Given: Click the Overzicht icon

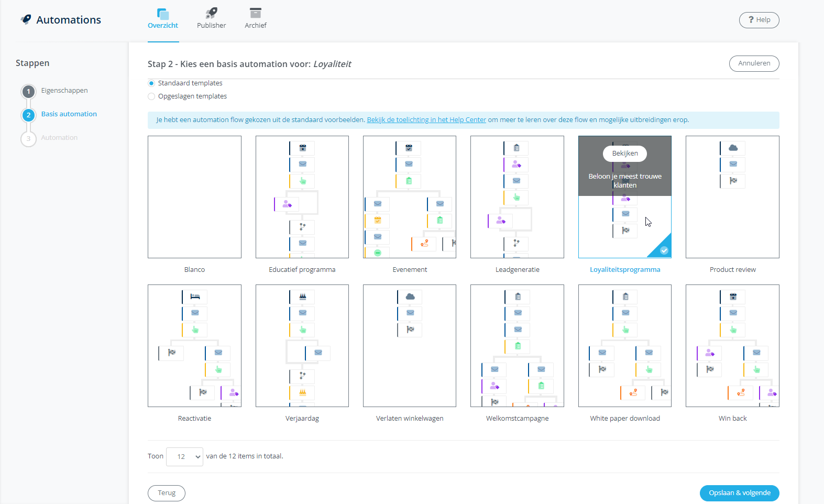Looking at the screenshot, I should tap(163, 14).
